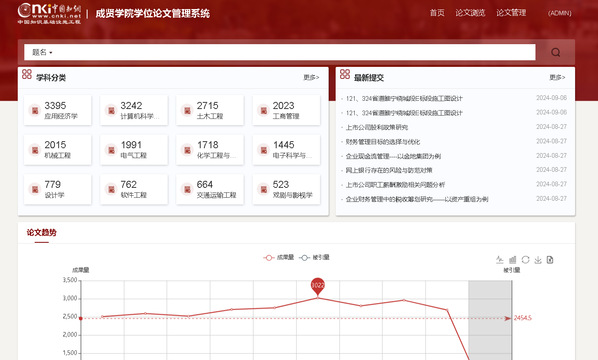The image size is (598, 360).
Task: Click the 3022 peak marker on chart
Action: click(x=317, y=286)
